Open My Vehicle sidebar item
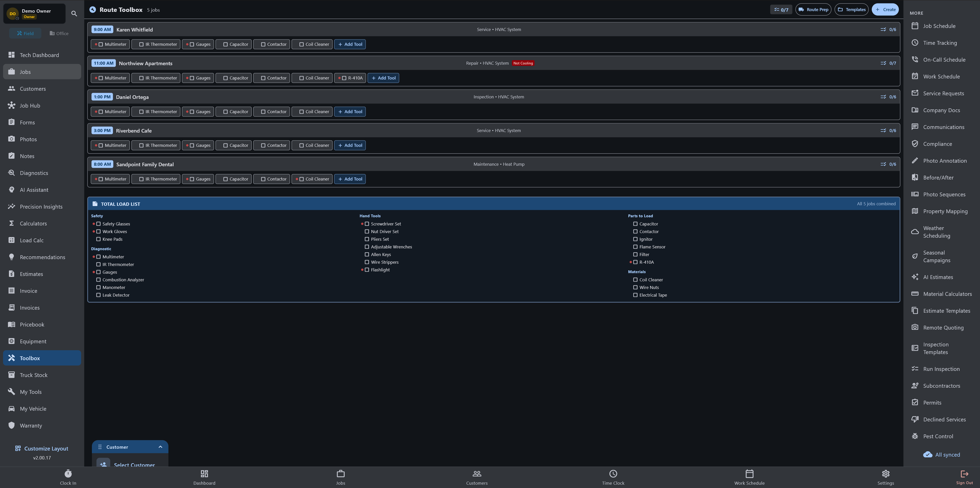980x488 pixels. click(42, 408)
